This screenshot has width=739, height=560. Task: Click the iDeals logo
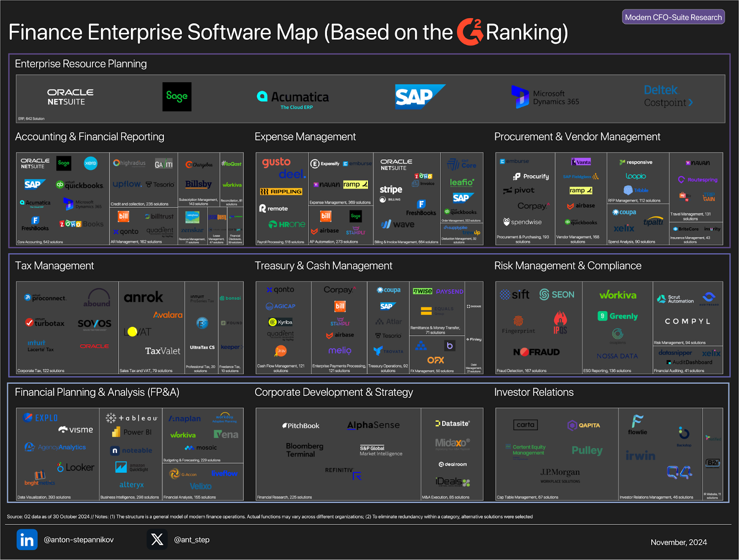(453, 482)
